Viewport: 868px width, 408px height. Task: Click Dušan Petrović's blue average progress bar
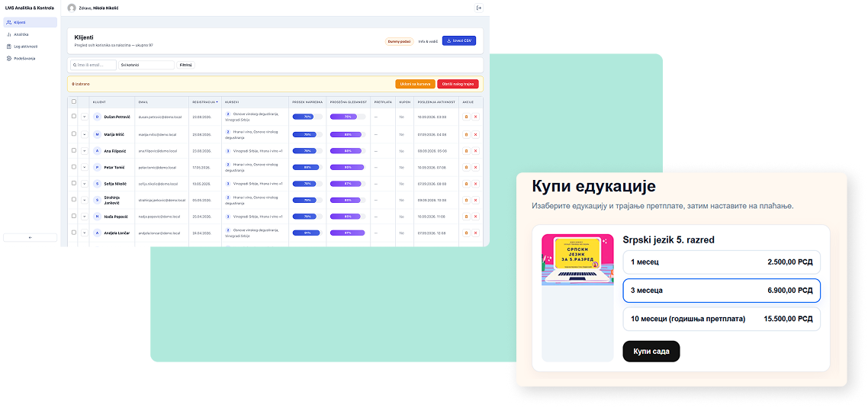[x=307, y=117]
